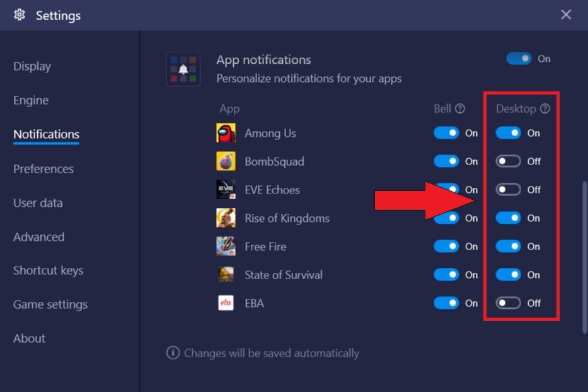The image size is (588, 392).
Task: Open the About section
Action: click(x=29, y=338)
